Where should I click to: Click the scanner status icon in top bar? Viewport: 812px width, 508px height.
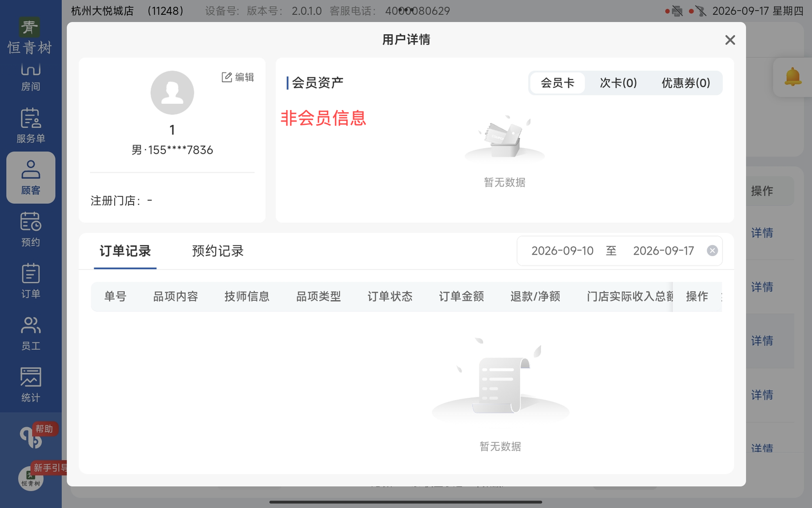700,11
